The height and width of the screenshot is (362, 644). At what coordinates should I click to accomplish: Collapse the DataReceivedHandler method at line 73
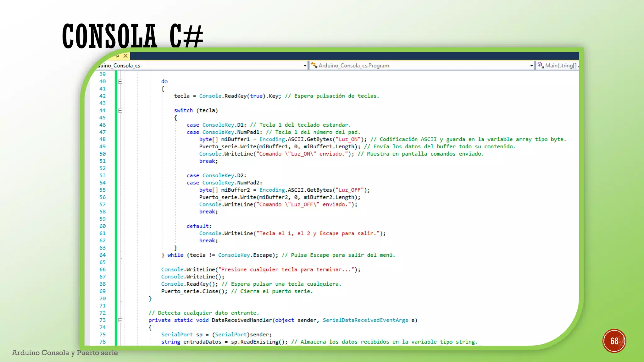[120, 320]
